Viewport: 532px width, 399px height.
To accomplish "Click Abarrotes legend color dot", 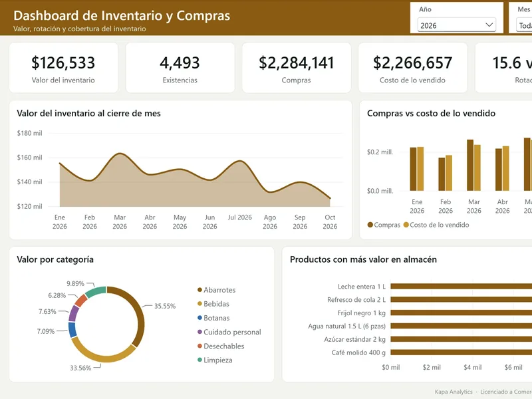I will (200, 290).
